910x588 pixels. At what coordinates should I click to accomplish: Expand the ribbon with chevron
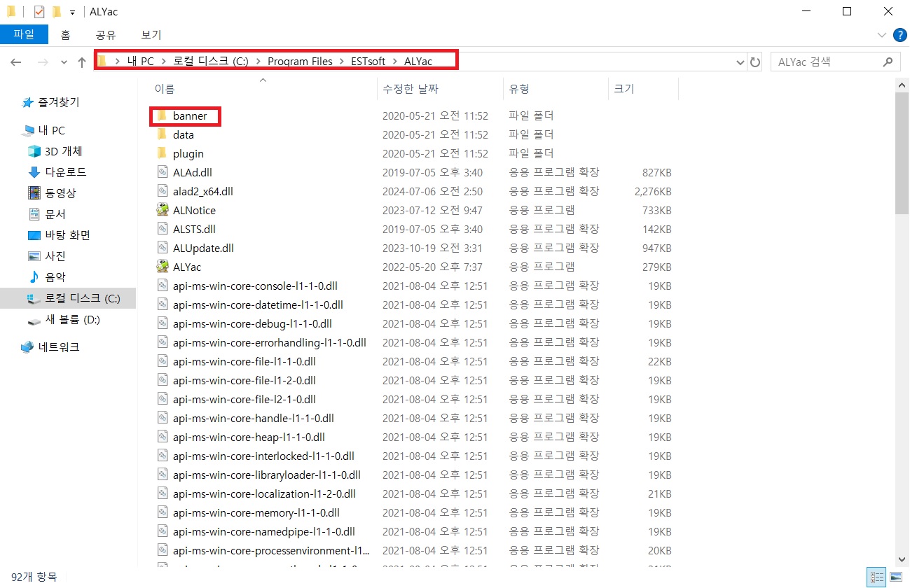coord(882,34)
